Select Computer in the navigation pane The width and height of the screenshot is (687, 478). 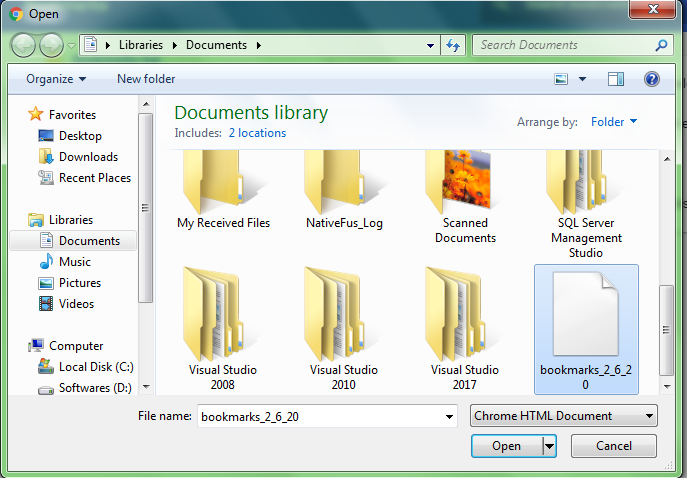click(x=65, y=346)
